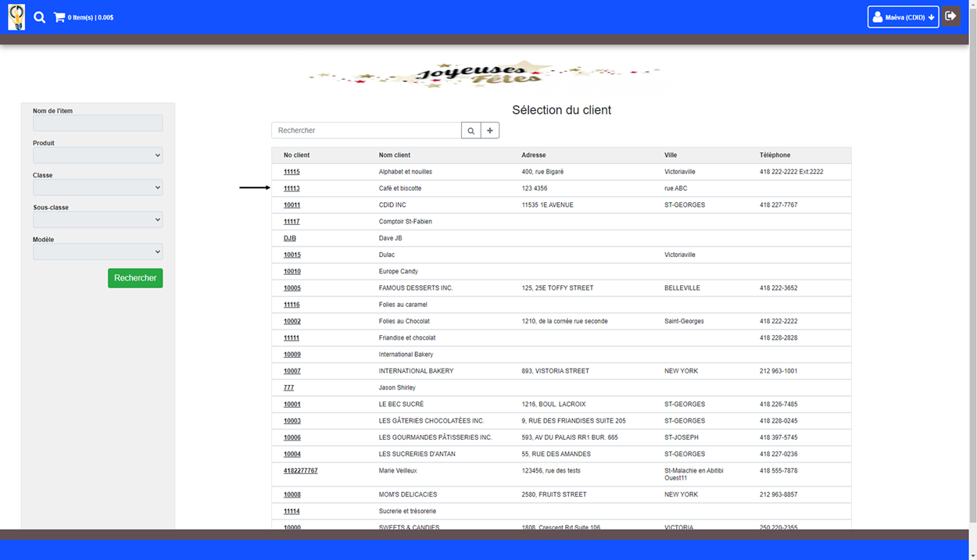The image size is (977, 560).
Task: Open client 11113 Café et biscotte
Action: 290,188
